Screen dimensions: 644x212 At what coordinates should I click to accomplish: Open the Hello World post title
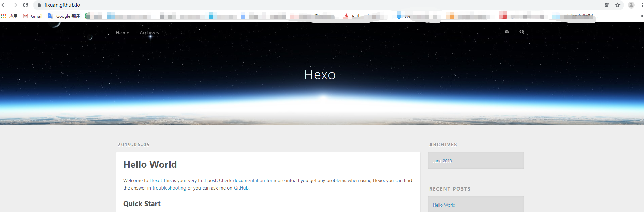pos(150,164)
